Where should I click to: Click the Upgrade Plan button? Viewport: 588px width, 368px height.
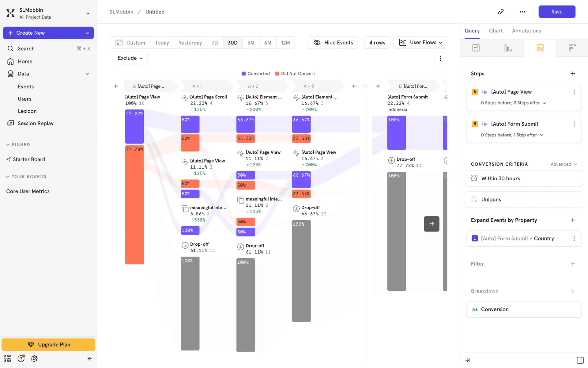[48, 344]
